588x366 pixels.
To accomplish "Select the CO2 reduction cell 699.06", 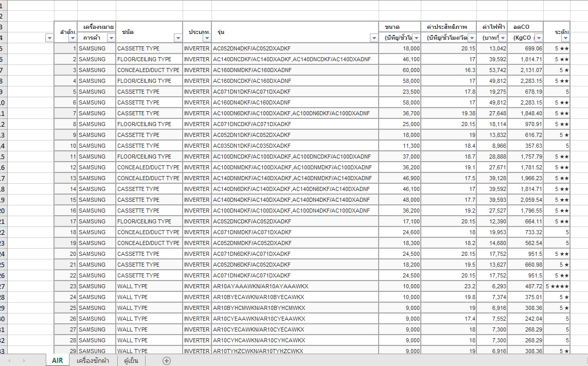I will 525,48.
